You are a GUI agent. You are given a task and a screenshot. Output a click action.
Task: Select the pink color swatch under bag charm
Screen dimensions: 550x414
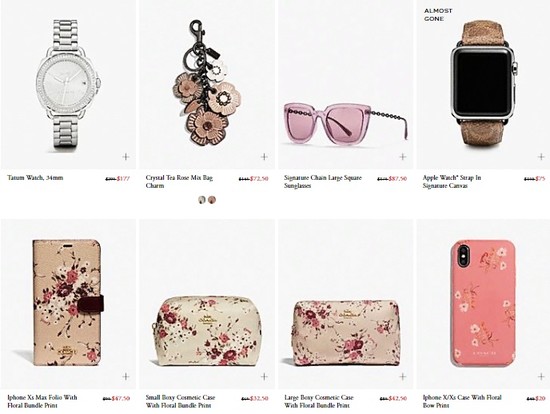point(212,200)
